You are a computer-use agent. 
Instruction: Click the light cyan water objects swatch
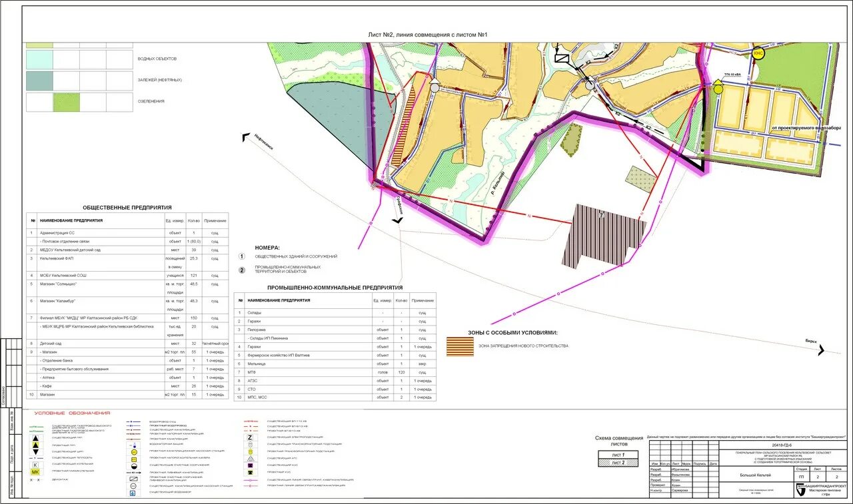(39, 59)
